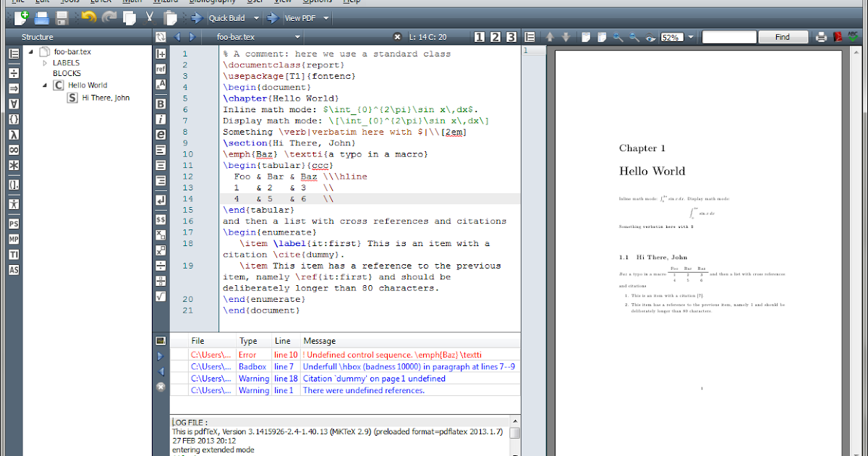Sort messages by Type column
Viewport: 868px width, 456px height.
pos(253,341)
